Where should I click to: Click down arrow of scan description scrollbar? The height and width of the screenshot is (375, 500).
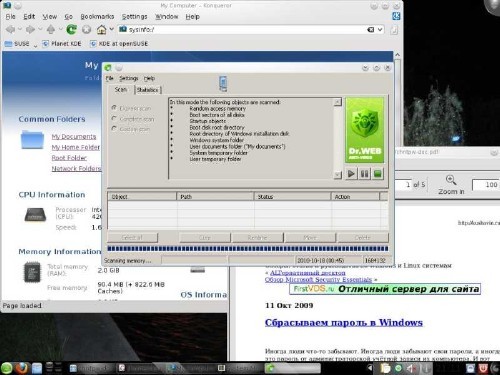coord(338,175)
